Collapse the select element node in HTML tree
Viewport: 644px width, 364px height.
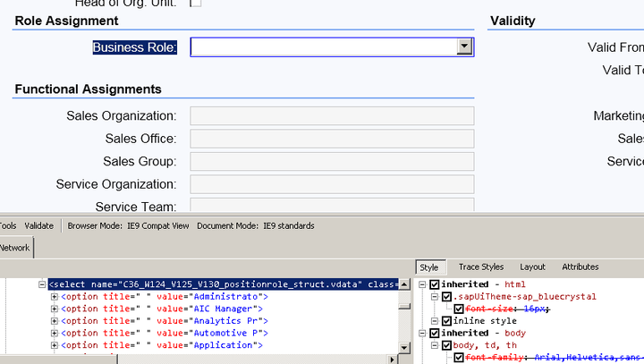(x=42, y=284)
